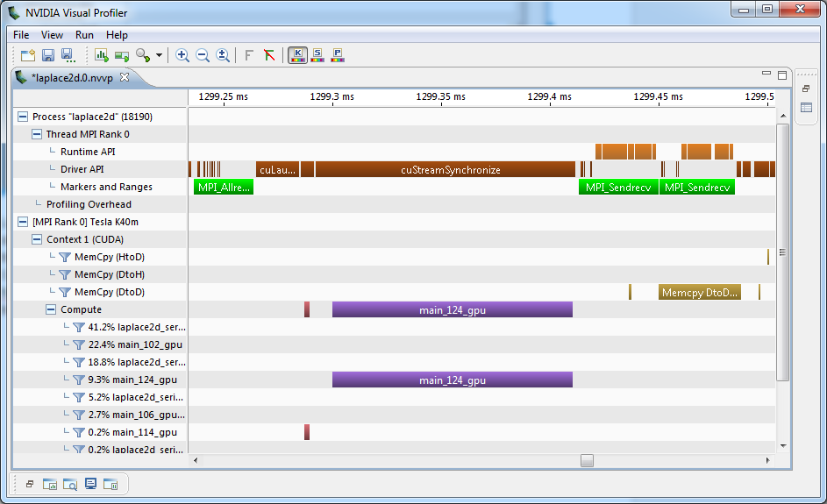Click the Zoom In timeline icon

(182, 55)
